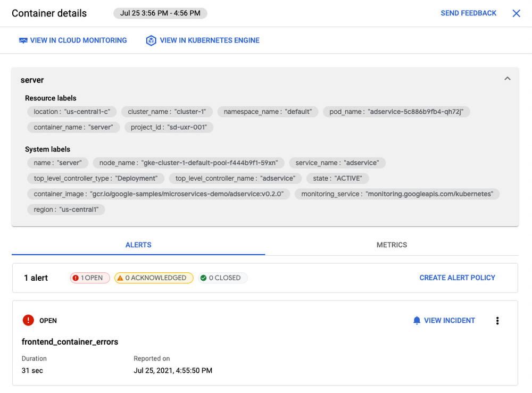Click the cluster_name "cluster-1" label chip
Screen dimensions: 532x393
click(x=167, y=112)
